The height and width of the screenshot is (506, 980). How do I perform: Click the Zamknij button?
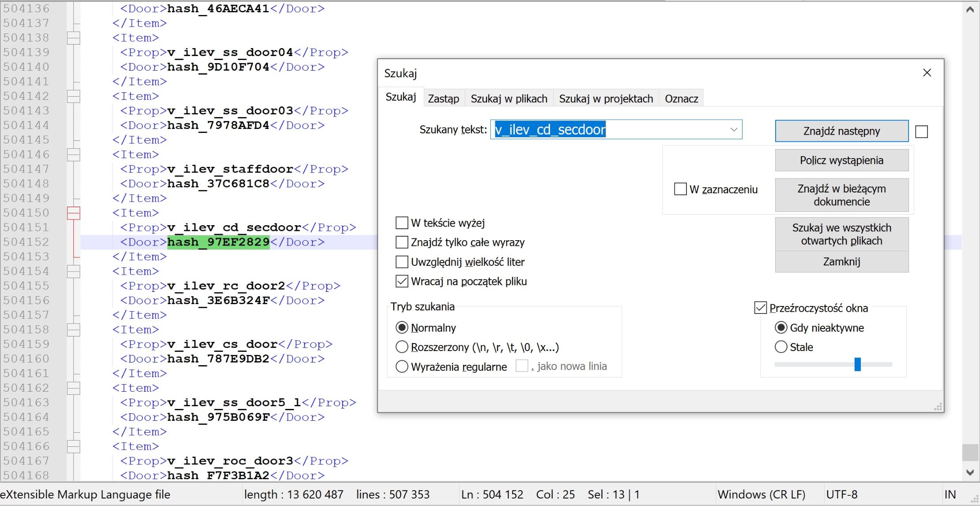point(841,261)
